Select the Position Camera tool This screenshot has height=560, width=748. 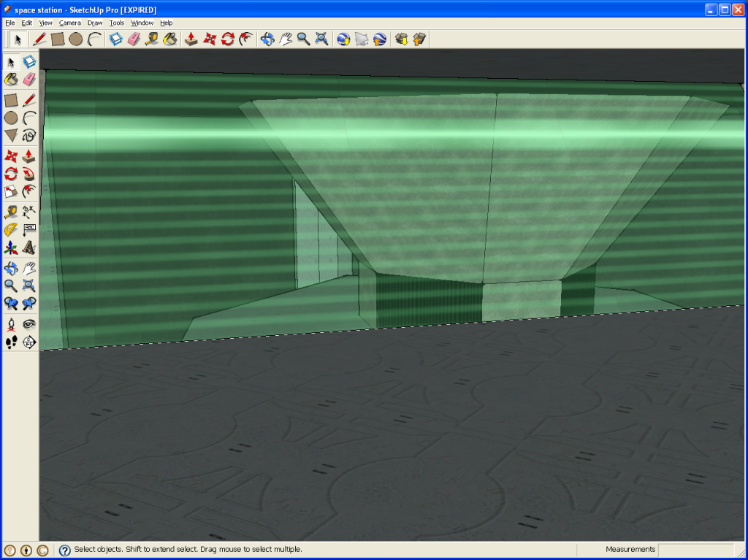click(11, 324)
